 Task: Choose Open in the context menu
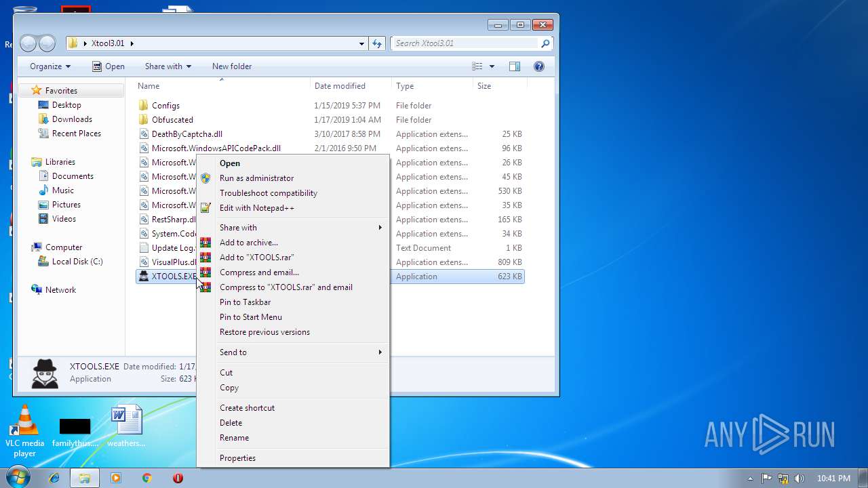coord(294,163)
